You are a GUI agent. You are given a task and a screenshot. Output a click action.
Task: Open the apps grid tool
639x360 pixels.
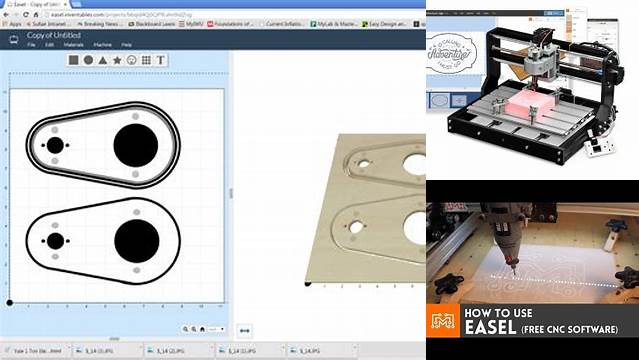pos(146,60)
